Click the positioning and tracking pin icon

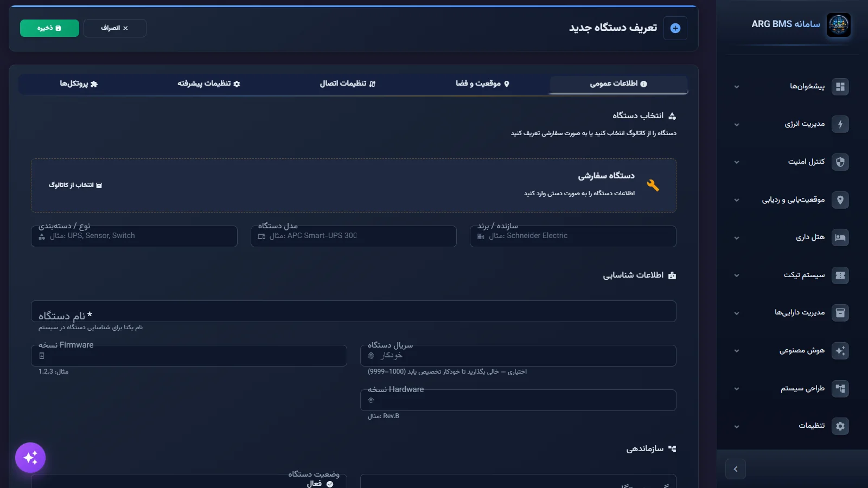pos(840,200)
